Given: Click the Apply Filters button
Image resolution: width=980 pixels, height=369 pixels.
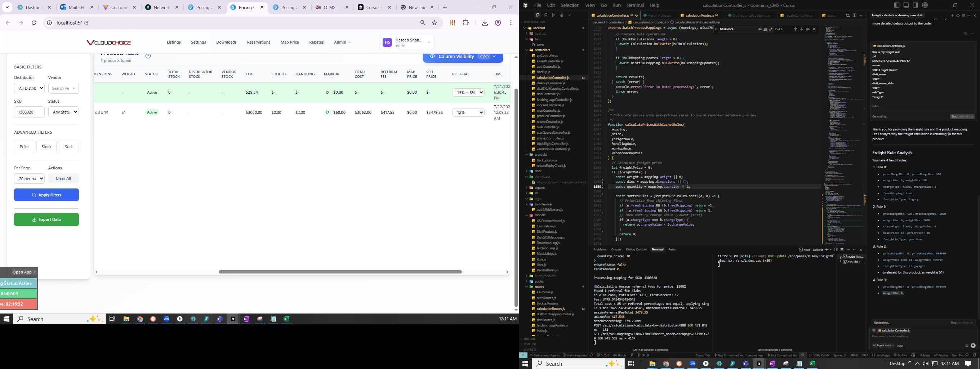Looking at the screenshot, I should click(46, 195).
